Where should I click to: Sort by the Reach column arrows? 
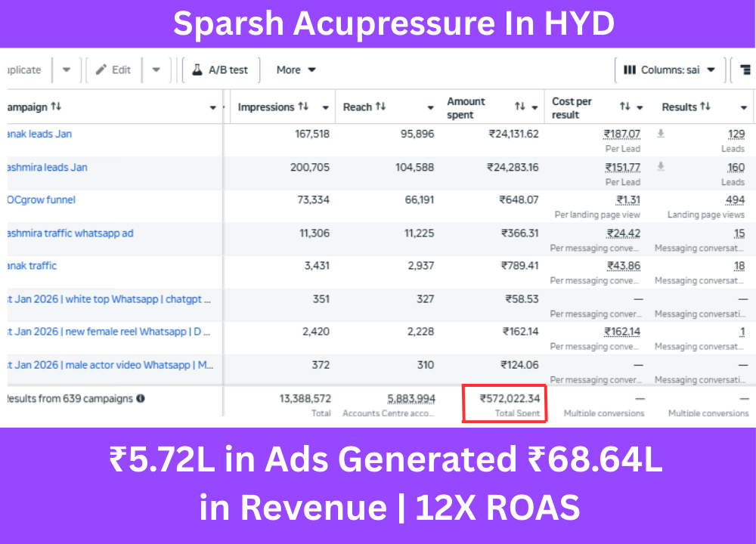[380, 107]
